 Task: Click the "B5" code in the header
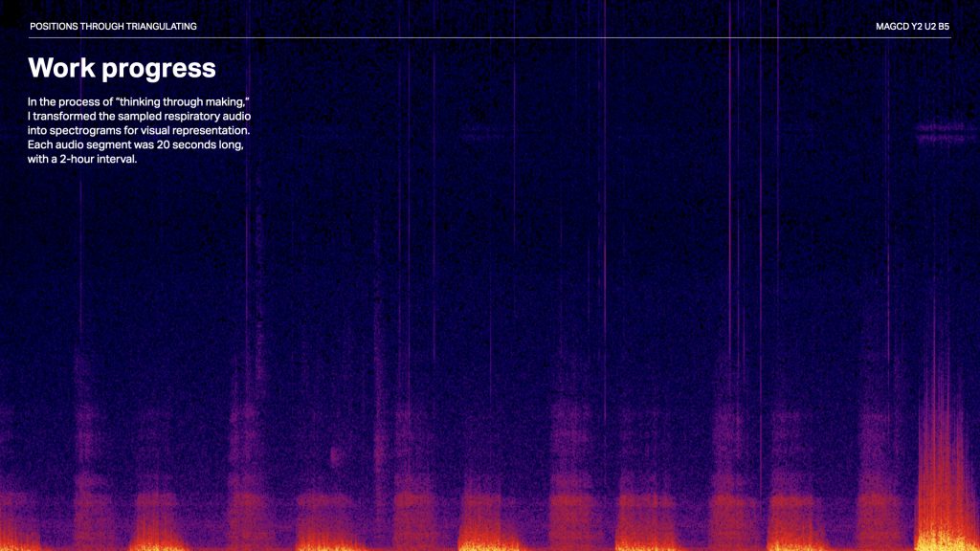tap(944, 27)
